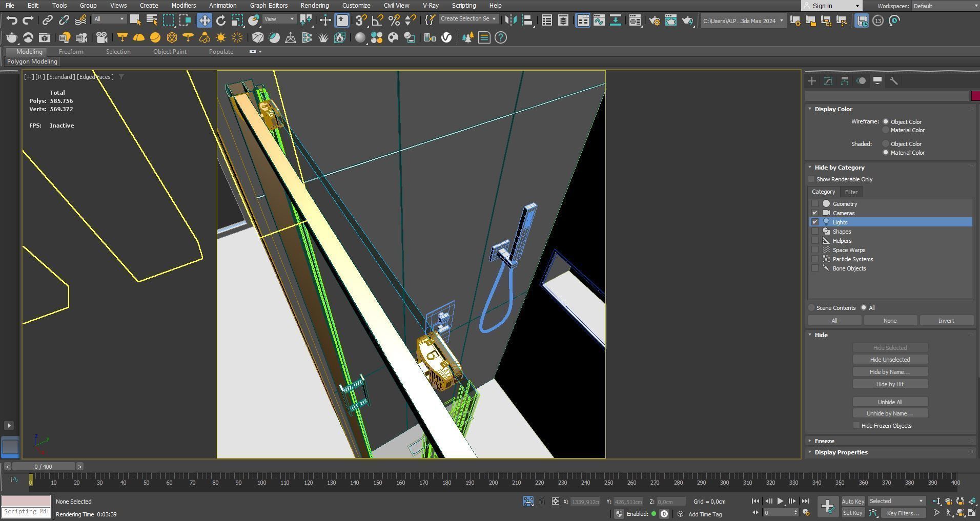Uncheck the Cameras category checkbox
980x521 pixels.
click(x=815, y=213)
